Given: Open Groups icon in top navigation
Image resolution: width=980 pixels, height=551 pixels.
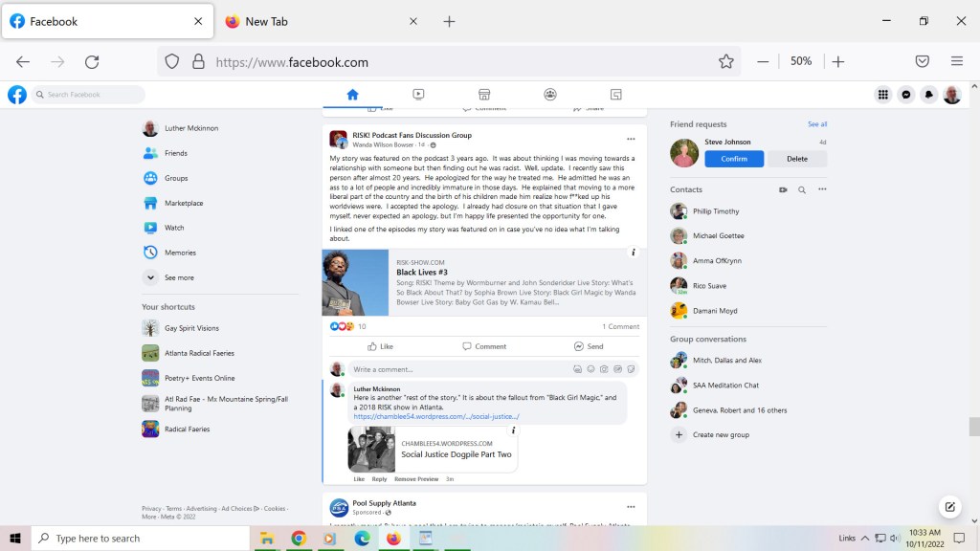Looking at the screenshot, I should click(x=550, y=95).
